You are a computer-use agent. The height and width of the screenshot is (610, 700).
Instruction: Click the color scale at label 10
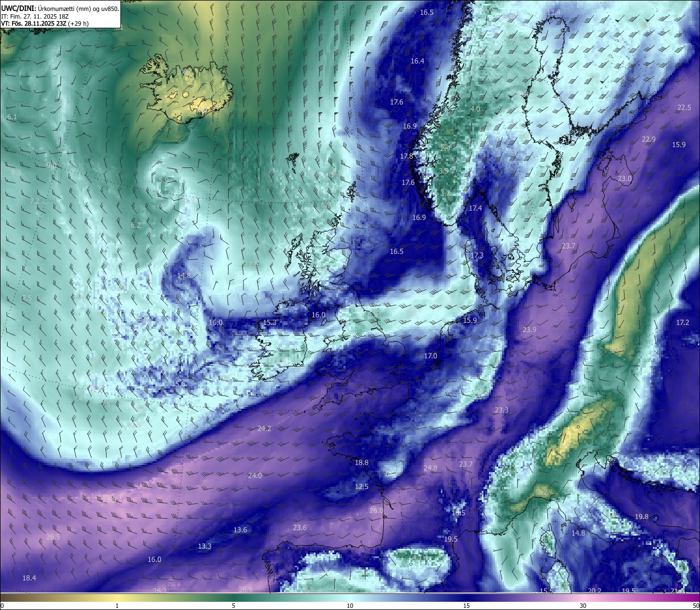click(350, 606)
